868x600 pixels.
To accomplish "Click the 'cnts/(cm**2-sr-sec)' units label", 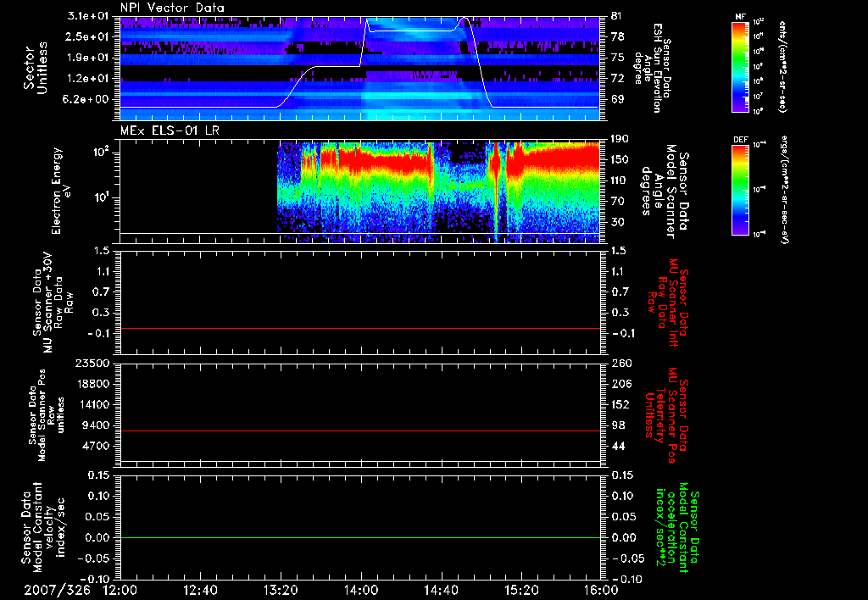I will [782, 67].
